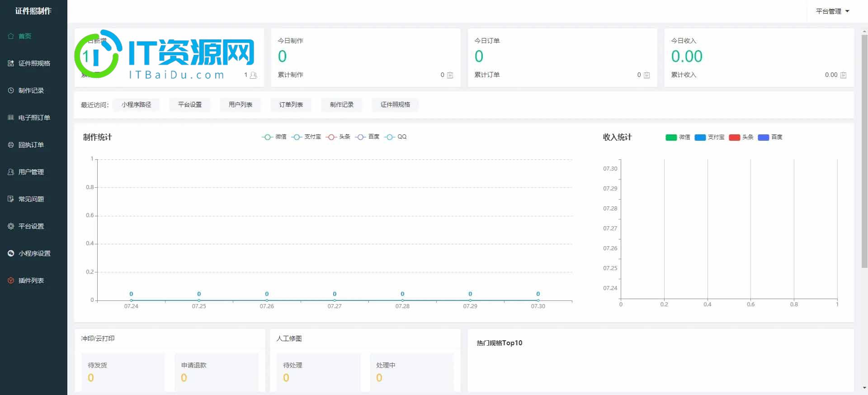Click the clipboard icon beside 累计制作
The image size is (868, 395).
[x=450, y=75]
